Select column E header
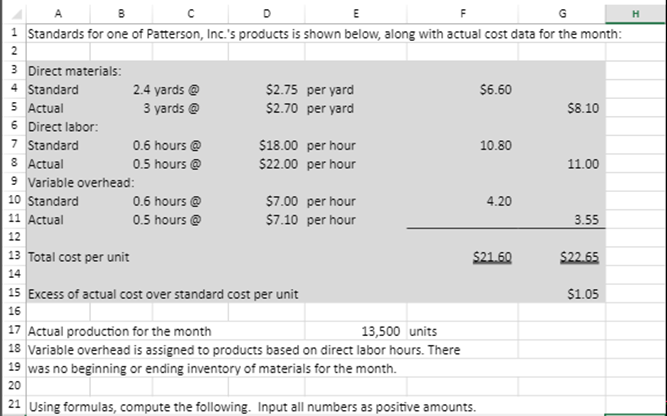The width and height of the screenshot is (667, 416). tap(356, 14)
